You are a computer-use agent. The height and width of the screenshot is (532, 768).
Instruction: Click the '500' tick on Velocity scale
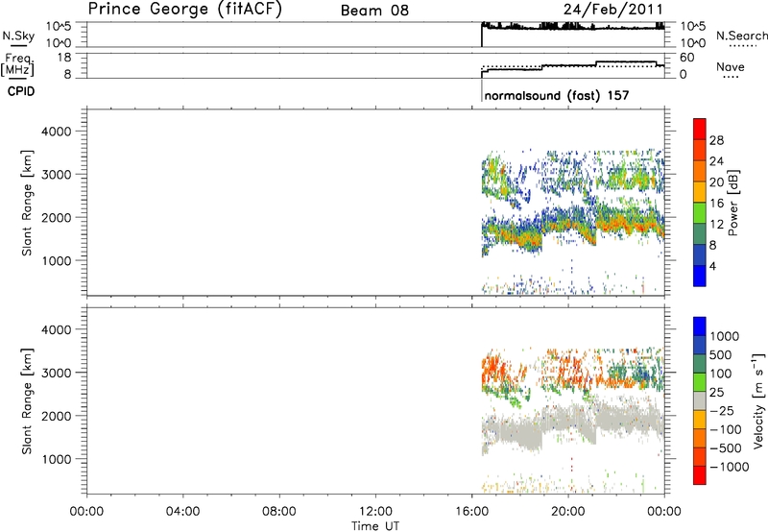click(721, 355)
